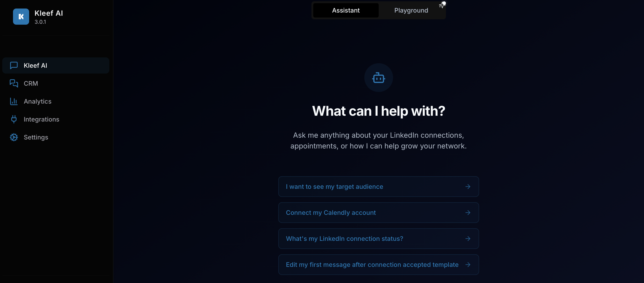Click the sparkle icon beside Playground

442,5
